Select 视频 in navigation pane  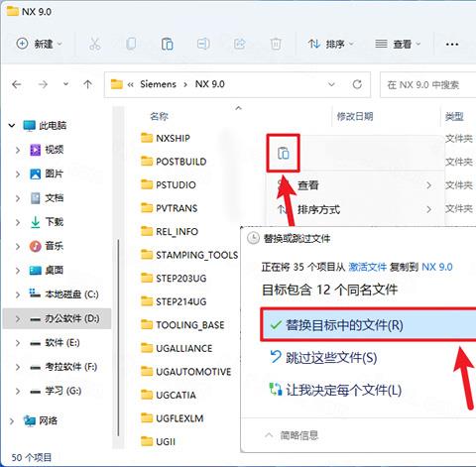point(55,150)
